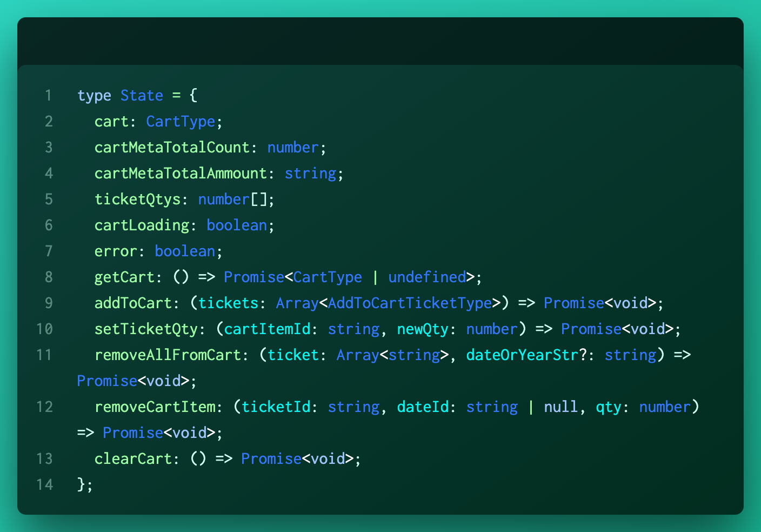Click the "cartLoading" property name
The image size is (761, 532).
pos(142,225)
